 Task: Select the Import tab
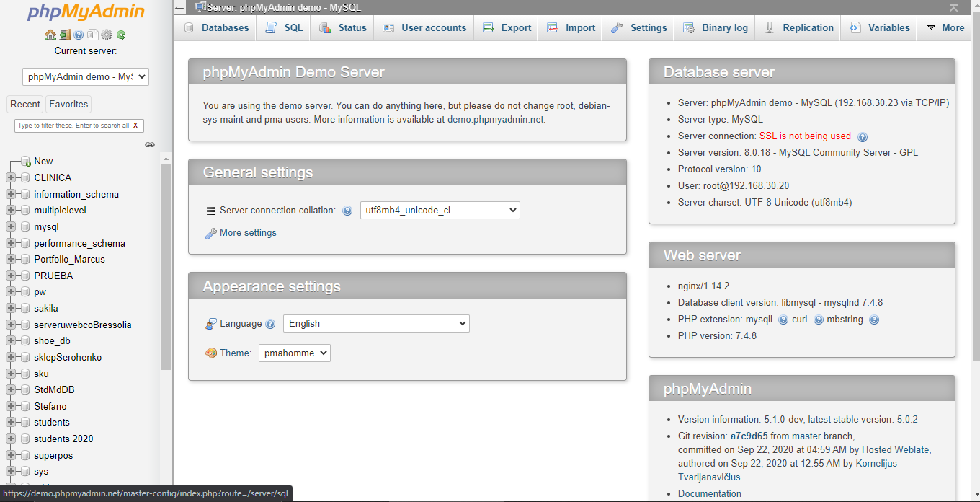[x=571, y=28]
